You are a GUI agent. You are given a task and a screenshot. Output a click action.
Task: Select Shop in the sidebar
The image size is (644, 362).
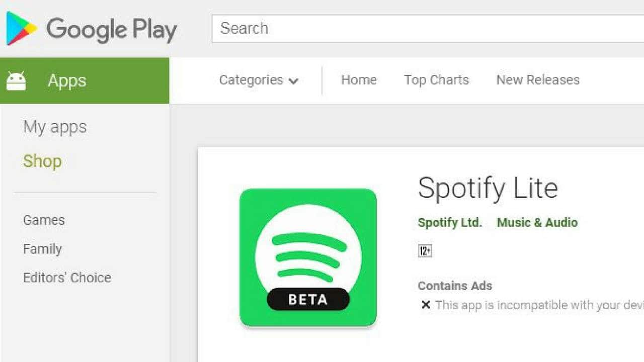tap(42, 161)
